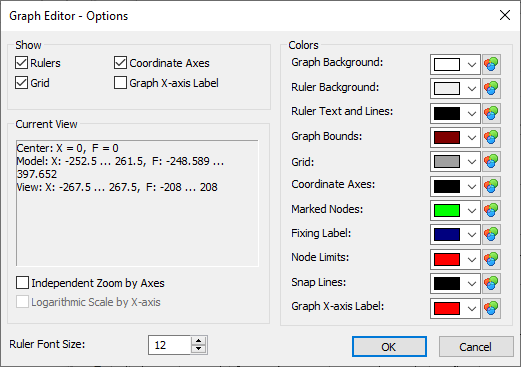521x367 pixels.
Task: Expand Coordinate Axes color dropdown
Action: point(472,187)
